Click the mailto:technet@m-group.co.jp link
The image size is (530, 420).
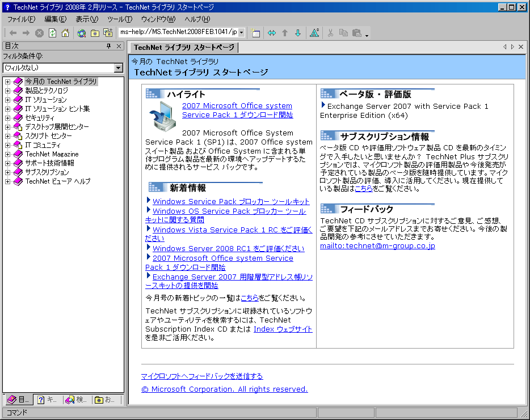(x=377, y=246)
